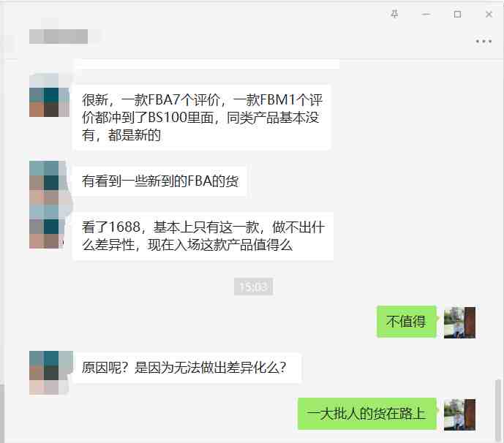
Task: Click the chat scrollbar thumb at right
Action: [497, 410]
